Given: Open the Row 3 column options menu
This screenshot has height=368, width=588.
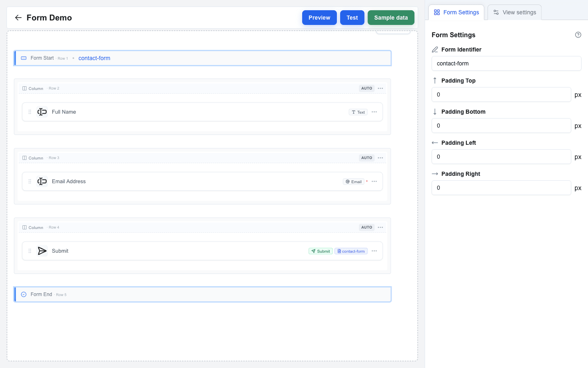Looking at the screenshot, I should click(x=380, y=158).
